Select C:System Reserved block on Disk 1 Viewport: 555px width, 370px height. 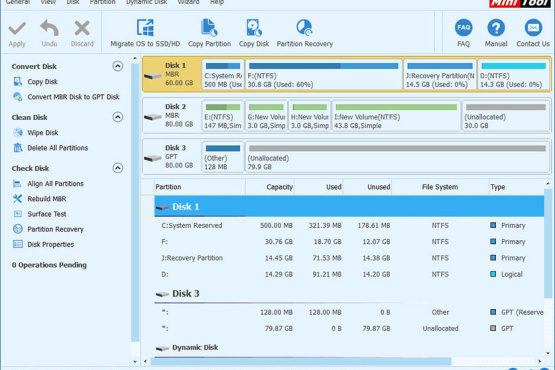[223, 75]
